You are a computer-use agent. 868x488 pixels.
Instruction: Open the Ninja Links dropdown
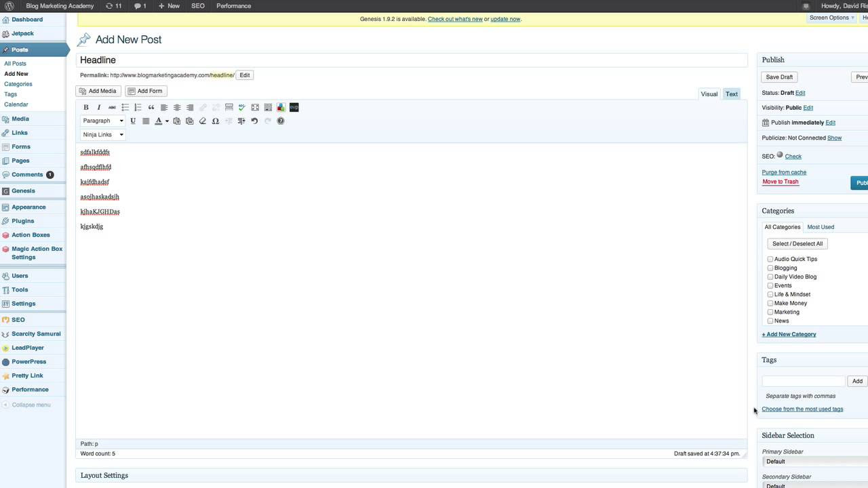(103, 134)
